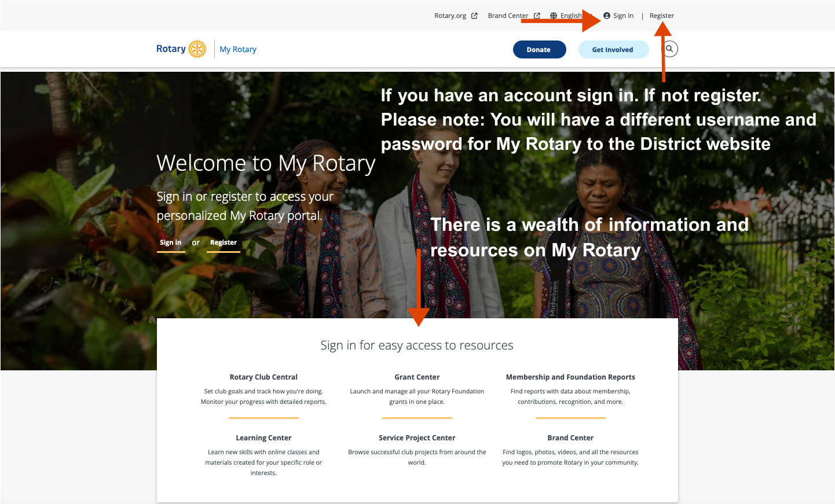The width and height of the screenshot is (835, 504).
Task: Open the Grant Center resource
Action: 417,377
